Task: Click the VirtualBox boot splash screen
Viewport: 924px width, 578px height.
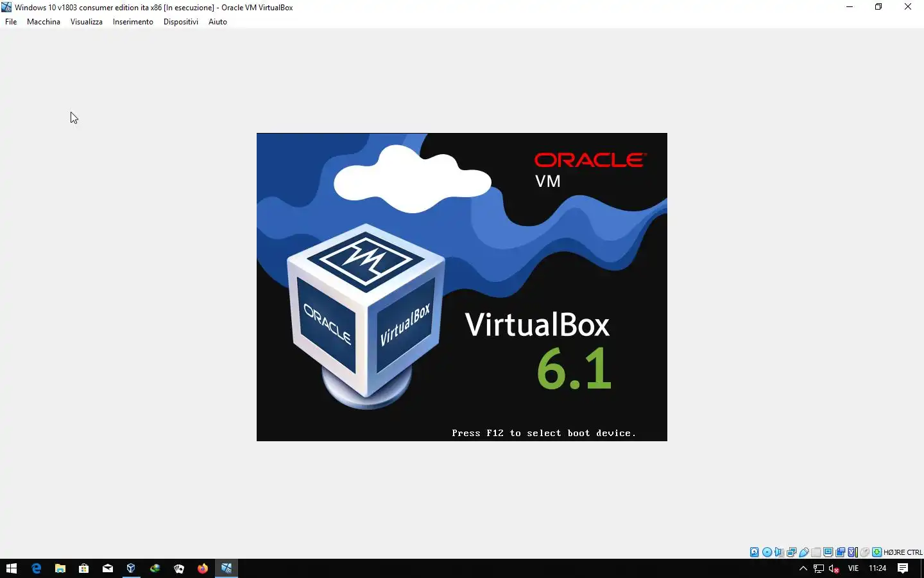Action: [x=462, y=287]
